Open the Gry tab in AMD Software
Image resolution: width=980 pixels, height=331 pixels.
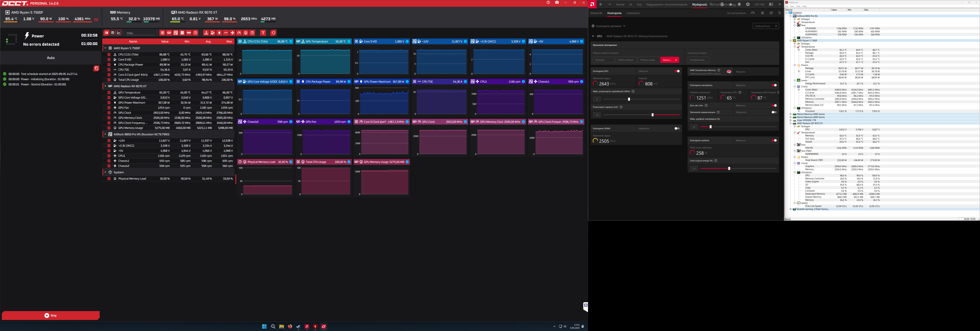point(639,5)
